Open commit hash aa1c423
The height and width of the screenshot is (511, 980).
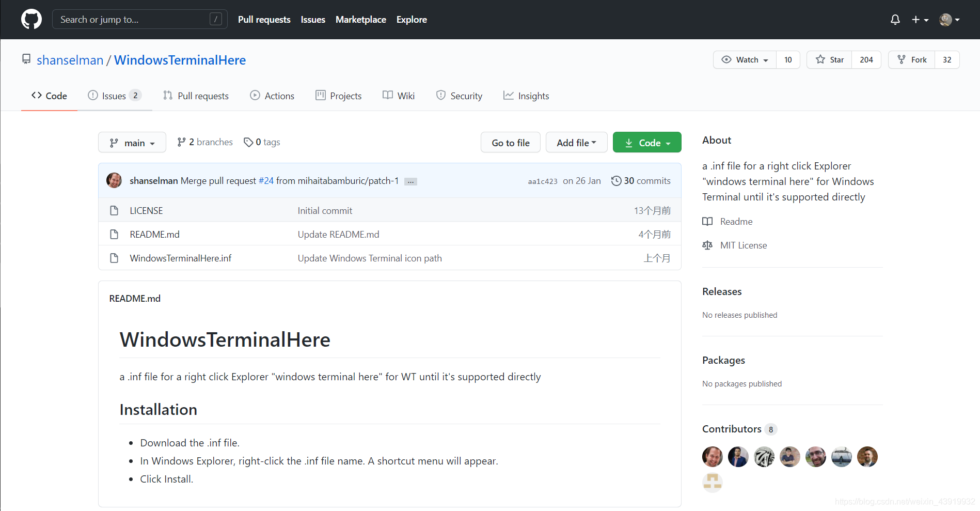(x=543, y=181)
